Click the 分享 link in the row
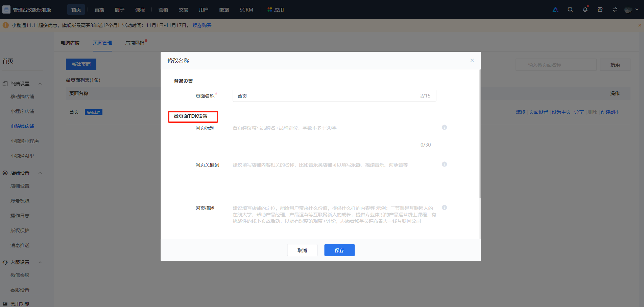This screenshot has height=307, width=644. click(579, 112)
